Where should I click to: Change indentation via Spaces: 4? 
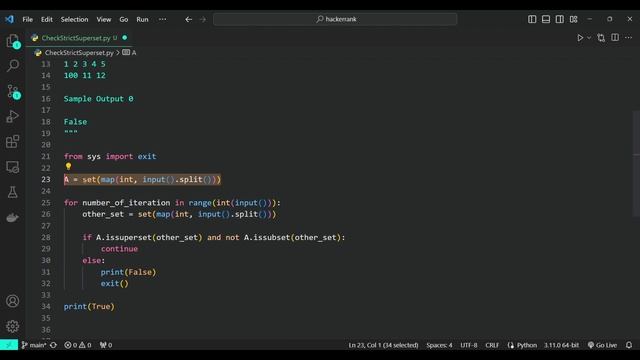[x=439, y=345]
